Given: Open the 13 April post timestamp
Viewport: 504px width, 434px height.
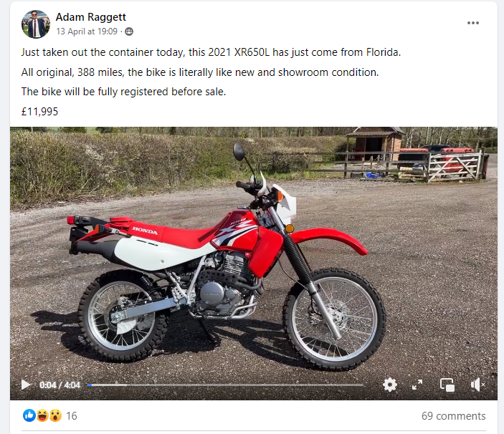Looking at the screenshot, I should [x=87, y=32].
